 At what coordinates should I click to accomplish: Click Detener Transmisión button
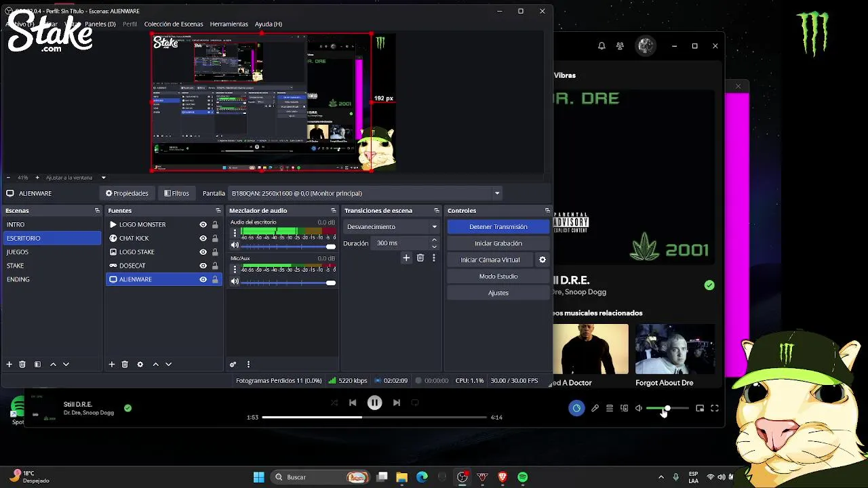[x=498, y=226]
